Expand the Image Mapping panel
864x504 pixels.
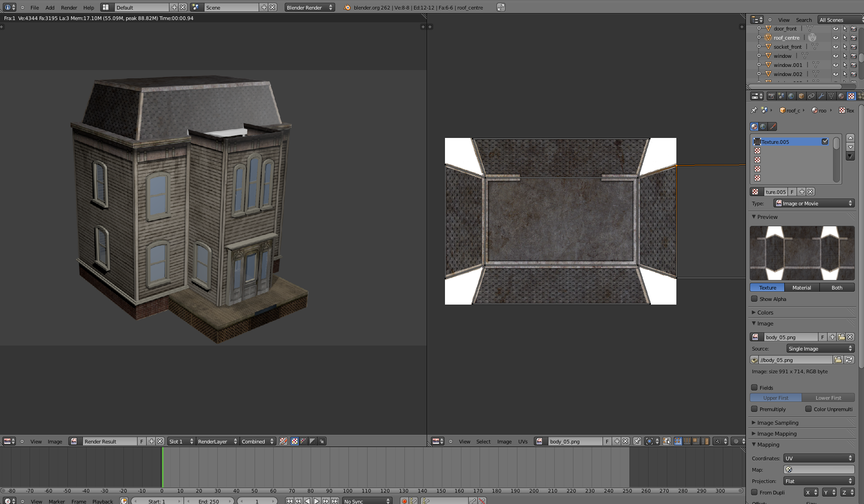point(777,433)
